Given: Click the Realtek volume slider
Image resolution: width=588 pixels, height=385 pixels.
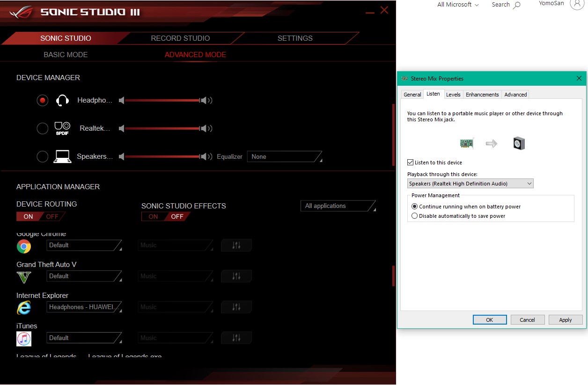Looking at the screenshot, I should (162, 128).
